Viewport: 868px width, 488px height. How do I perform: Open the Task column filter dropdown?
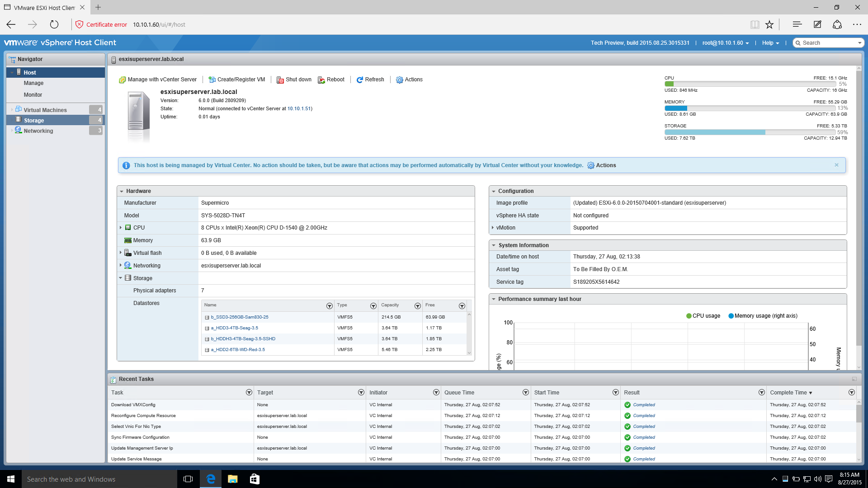point(249,392)
